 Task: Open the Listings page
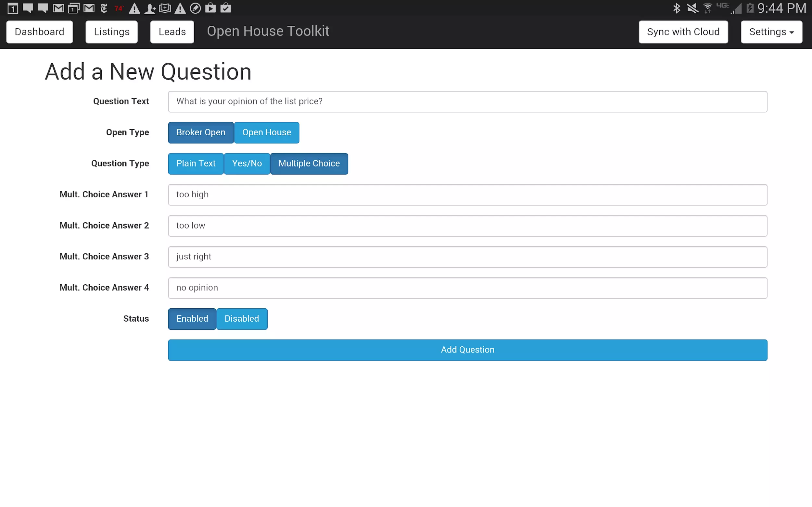pyautogui.click(x=111, y=32)
